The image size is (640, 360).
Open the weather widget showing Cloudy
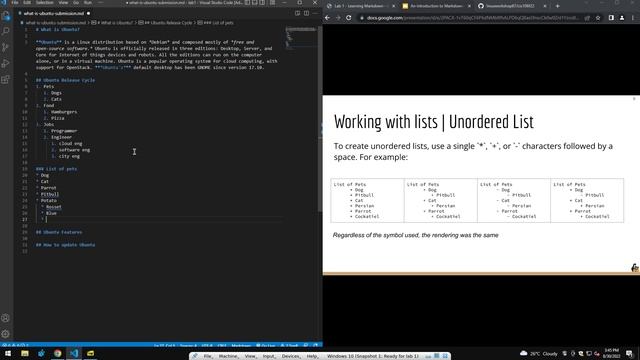[x=538, y=353]
